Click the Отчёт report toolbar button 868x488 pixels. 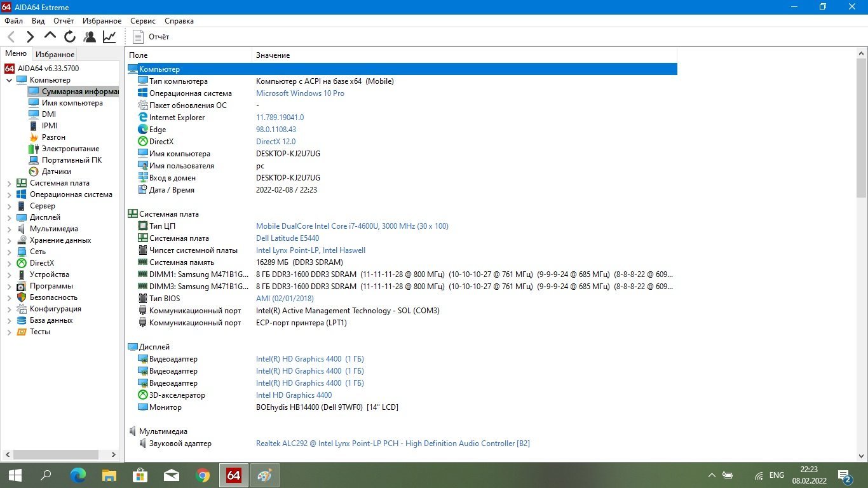click(x=152, y=37)
